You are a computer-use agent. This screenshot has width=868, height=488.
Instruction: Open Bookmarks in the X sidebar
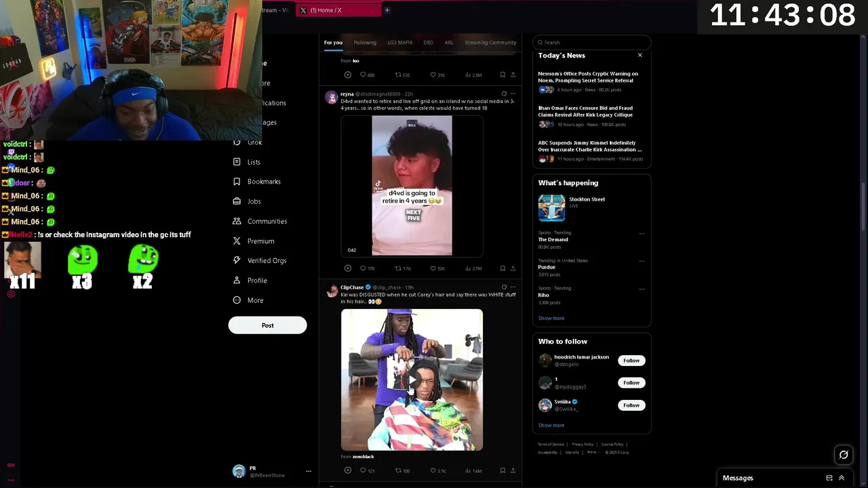(x=256, y=182)
